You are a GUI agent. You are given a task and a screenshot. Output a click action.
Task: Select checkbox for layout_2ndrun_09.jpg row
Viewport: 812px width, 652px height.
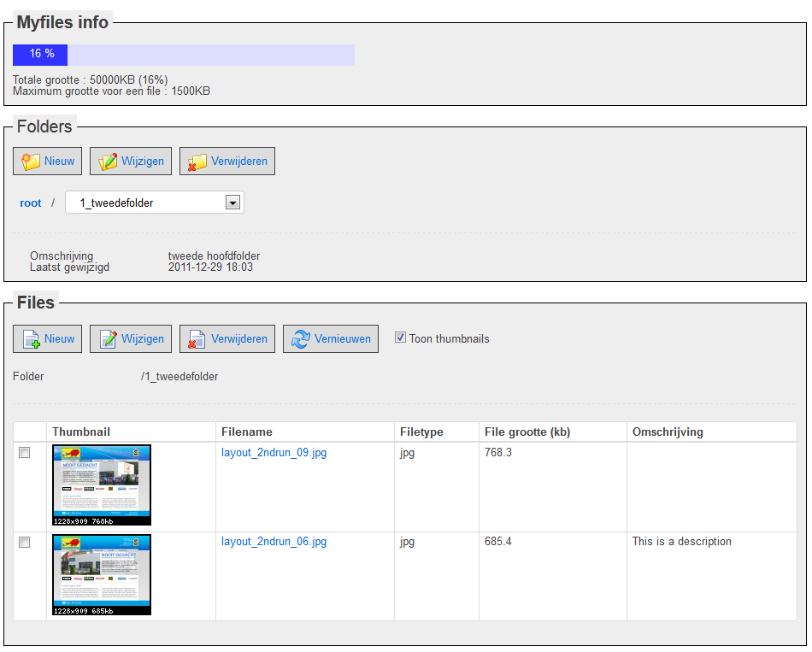pos(25,453)
